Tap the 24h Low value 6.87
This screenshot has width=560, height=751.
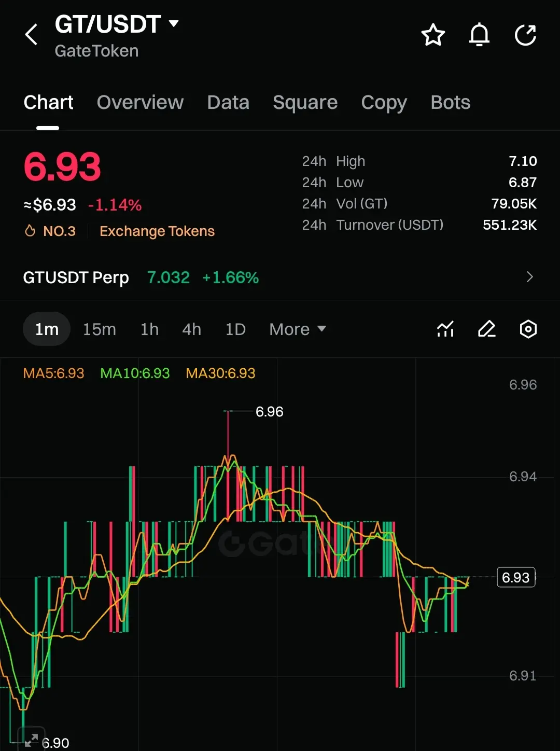click(523, 183)
